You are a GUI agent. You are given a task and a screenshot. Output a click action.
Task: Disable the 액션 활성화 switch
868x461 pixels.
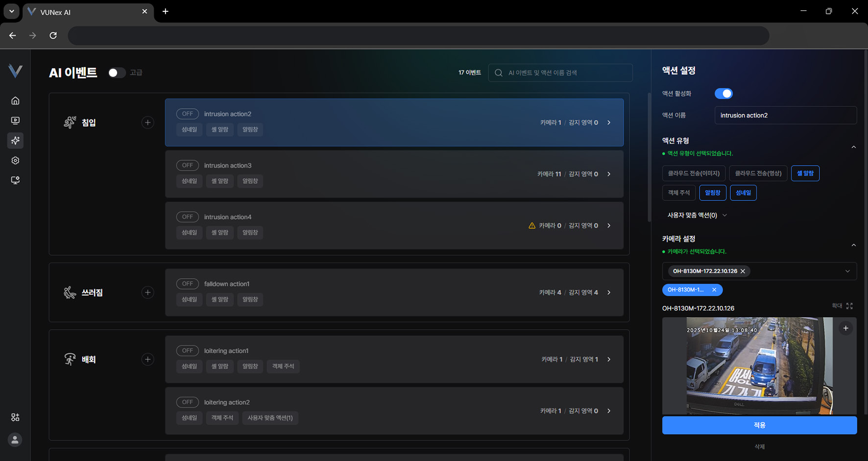[x=723, y=94]
